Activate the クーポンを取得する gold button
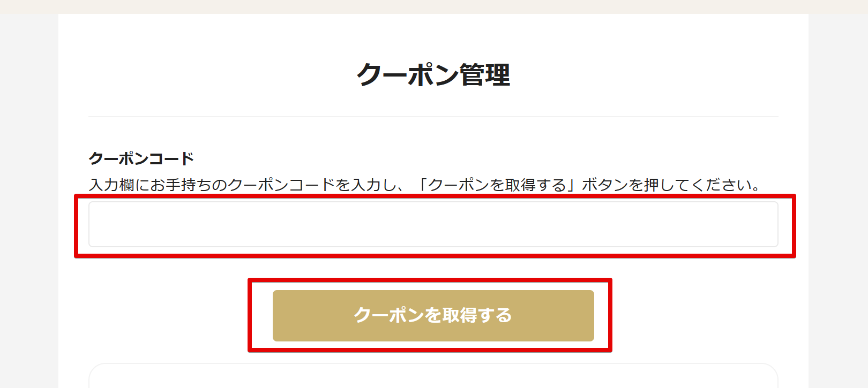The image size is (868, 388). point(433,315)
